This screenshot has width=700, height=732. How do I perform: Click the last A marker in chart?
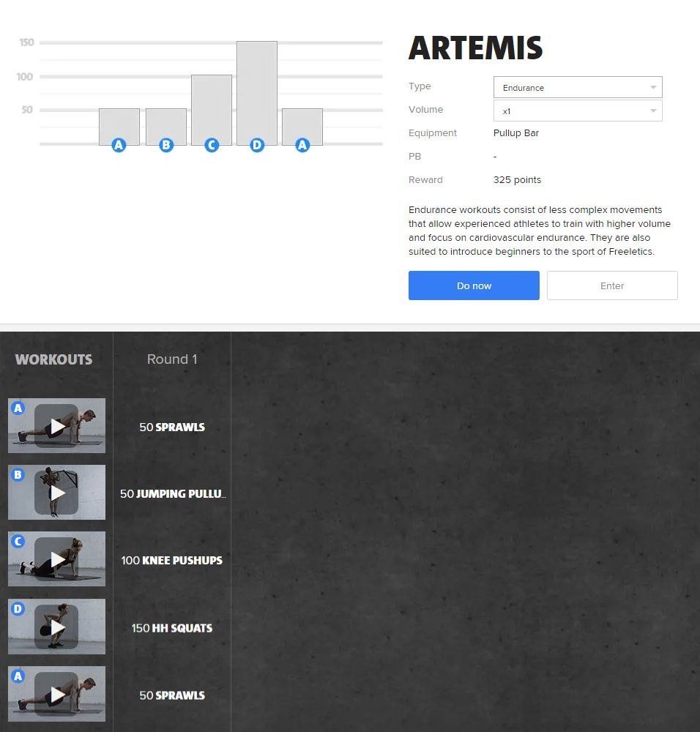click(302, 145)
